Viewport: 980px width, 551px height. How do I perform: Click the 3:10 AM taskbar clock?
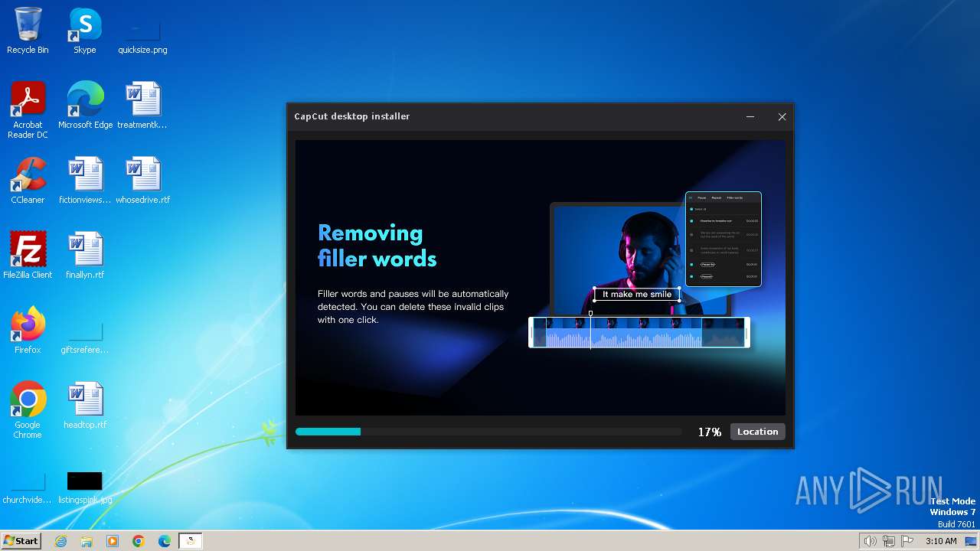pos(941,541)
